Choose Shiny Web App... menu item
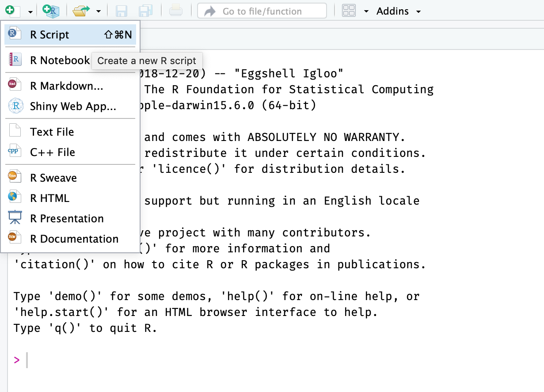The height and width of the screenshot is (392, 544). (x=71, y=106)
